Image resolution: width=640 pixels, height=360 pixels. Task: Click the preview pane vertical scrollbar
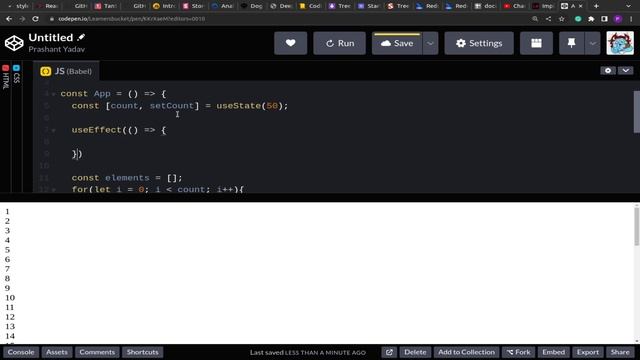(636, 227)
